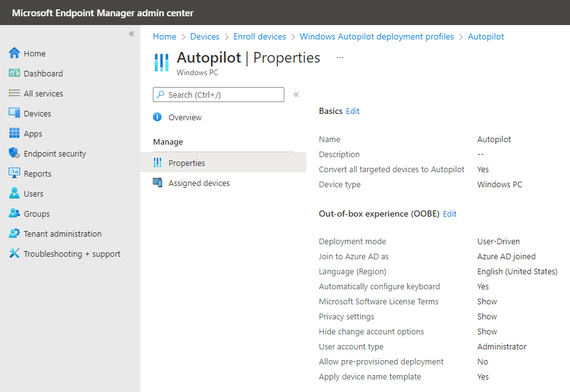Click the Autopilot profile header icon
The height and width of the screenshot is (392, 570).
162,63
